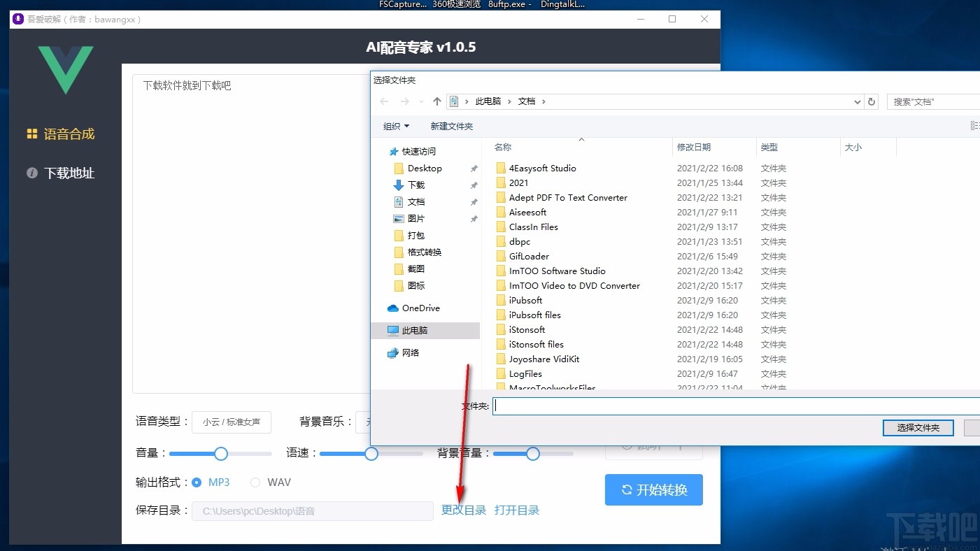Select the GifLoader folder
980x551 pixels.
[x=529, y=256]
